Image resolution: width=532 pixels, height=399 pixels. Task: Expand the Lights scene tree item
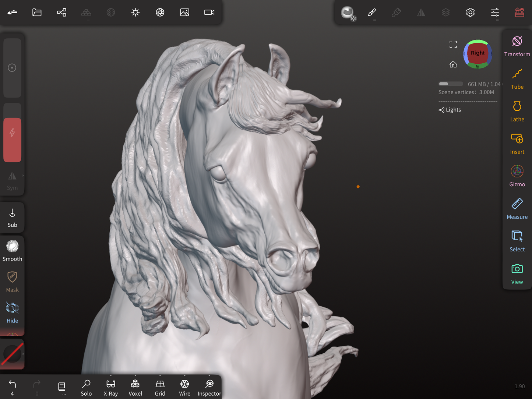(x=450, y=110)
